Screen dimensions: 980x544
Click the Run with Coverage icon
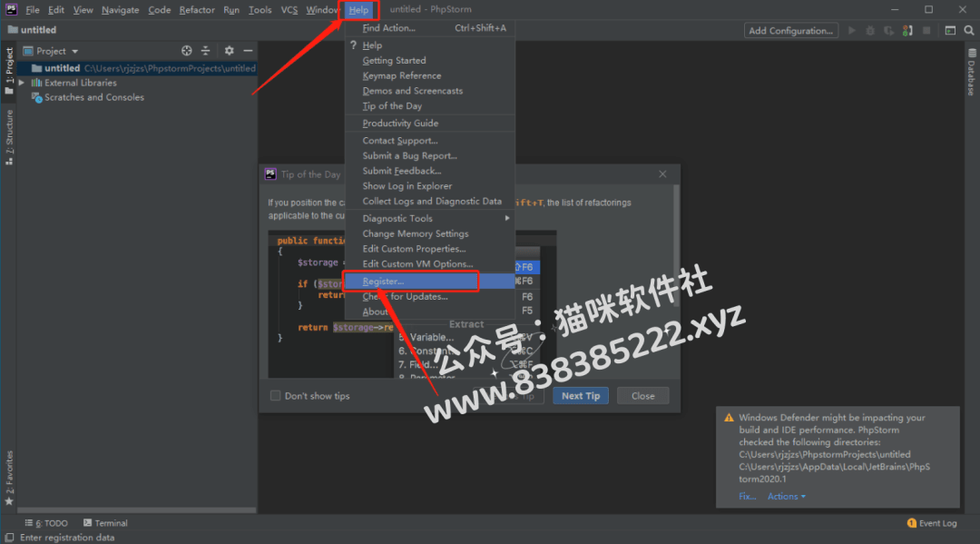tap(888, 30)
